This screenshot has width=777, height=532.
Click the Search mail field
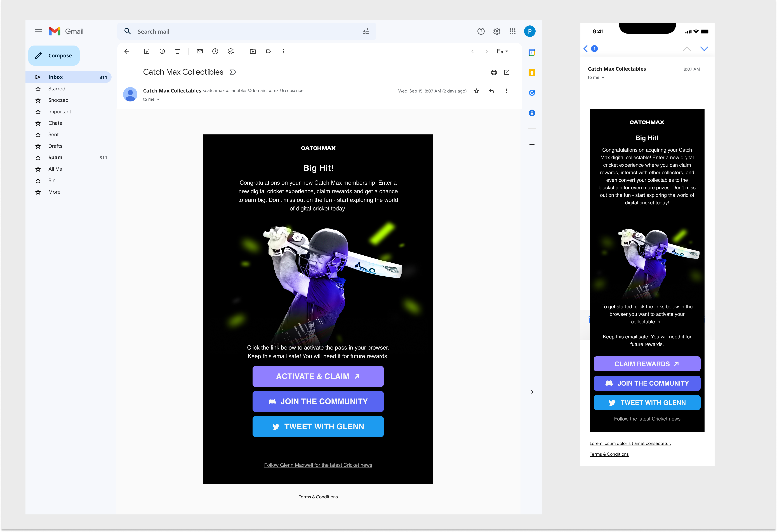coord(247,31)
